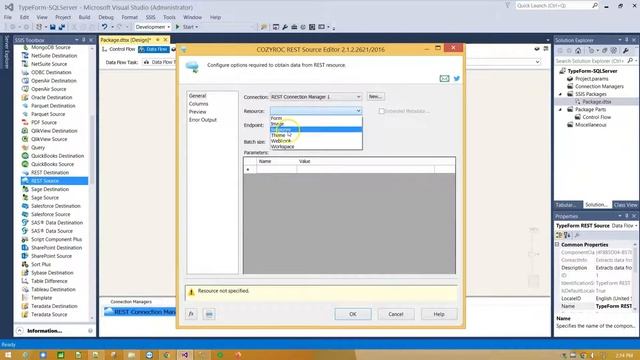Open the Format menu
The width and height of the screenshot is (640, 360).
[x=129, y=17]
